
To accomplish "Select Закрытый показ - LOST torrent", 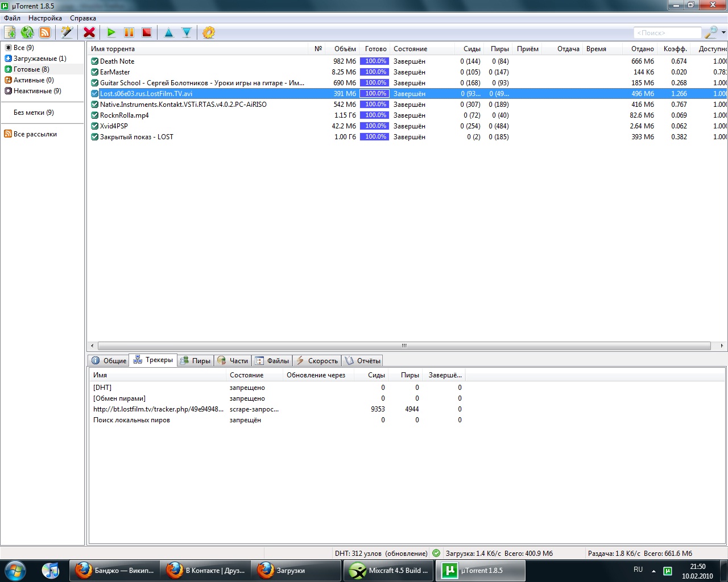I will point(407,137).
